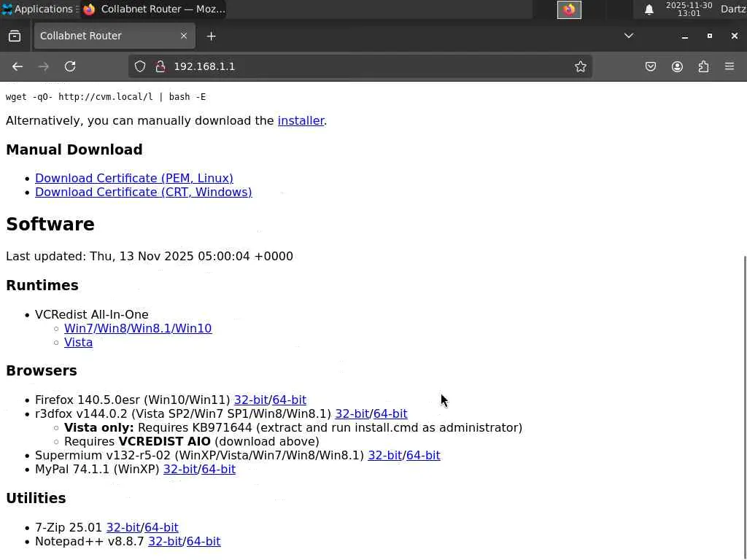747x560 pixels.
Task: Download Notepad++ v8.8.7 64-bit
Action: pos(203,542)
